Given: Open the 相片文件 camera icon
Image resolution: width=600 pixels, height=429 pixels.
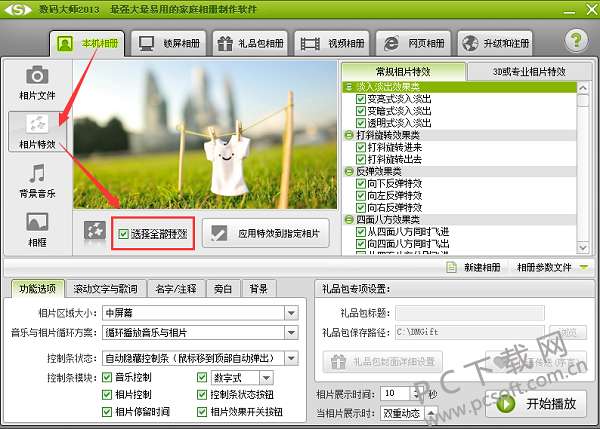Looking at the screenshot, I should tap(37, 75).
